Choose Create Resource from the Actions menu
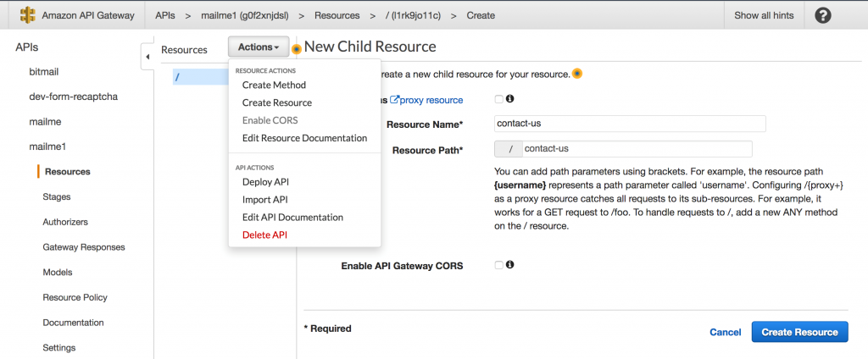 (277, 103)
